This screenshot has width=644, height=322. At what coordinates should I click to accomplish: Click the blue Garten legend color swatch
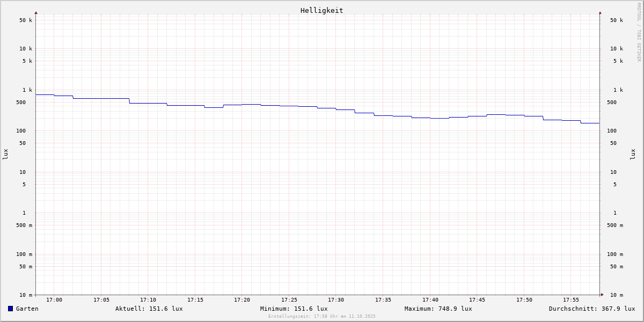coord(10,309)
